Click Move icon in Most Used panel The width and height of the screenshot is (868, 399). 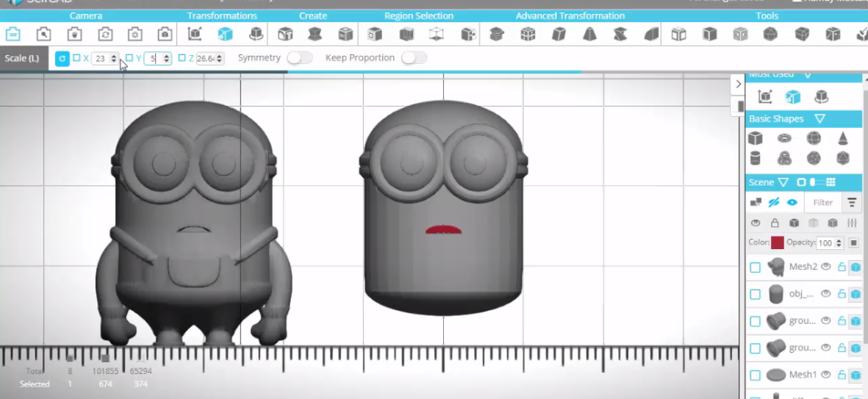[x=765, y=97]
